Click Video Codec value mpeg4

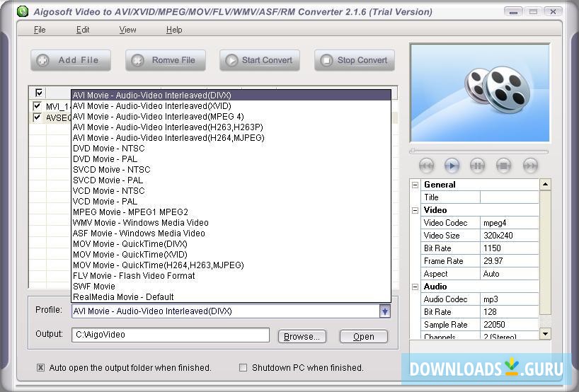[x=509, y=223]
